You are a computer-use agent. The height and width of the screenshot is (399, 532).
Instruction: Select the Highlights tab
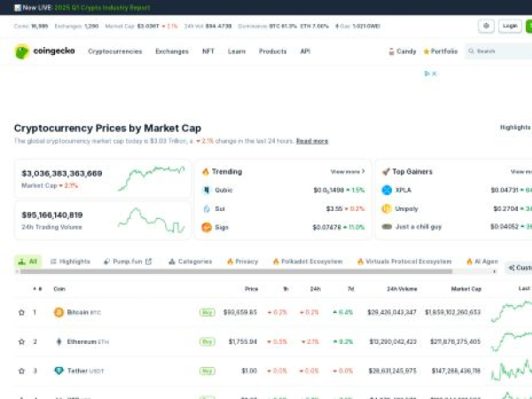[x=70, y=262]
